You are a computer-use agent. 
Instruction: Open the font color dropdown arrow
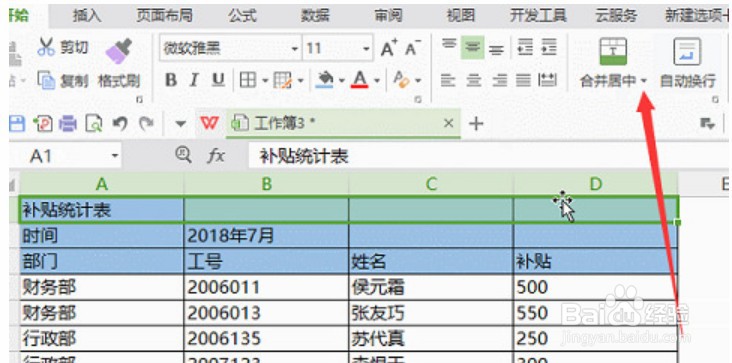pos(377,81)
